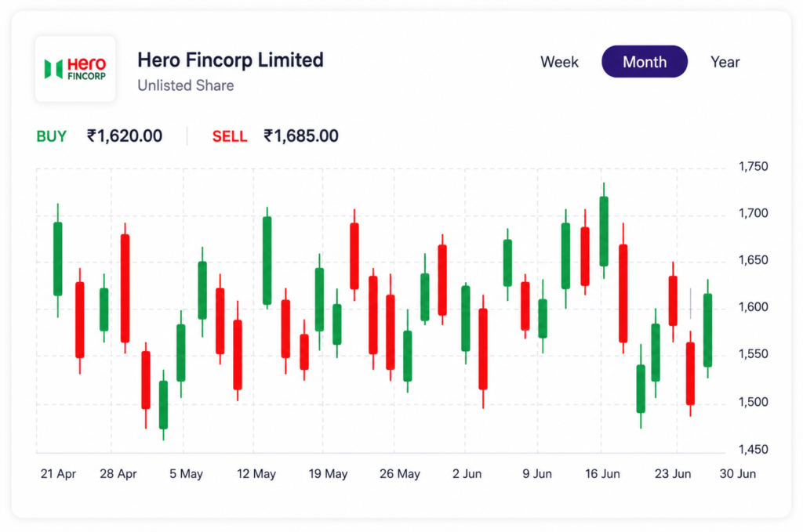This screenshot has height=532, width=803.
Task: Click the 23 Jun date label
Action: pyautogui.click(x=672, y=474)
